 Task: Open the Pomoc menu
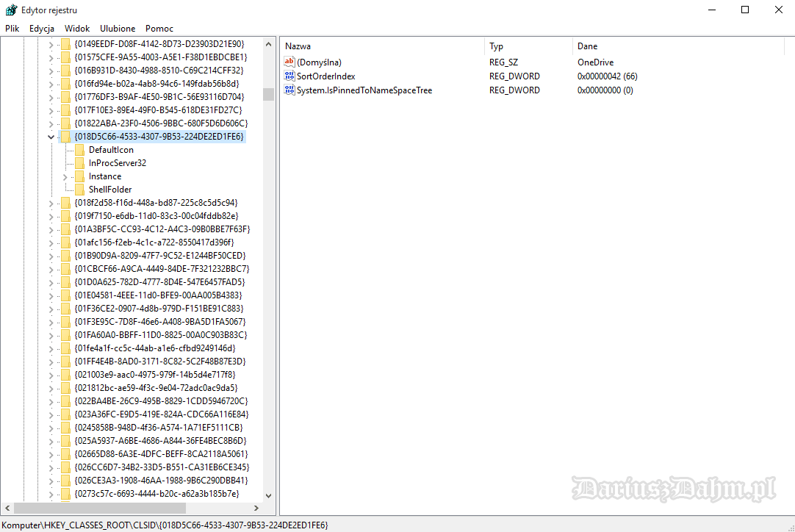(159, 29)
